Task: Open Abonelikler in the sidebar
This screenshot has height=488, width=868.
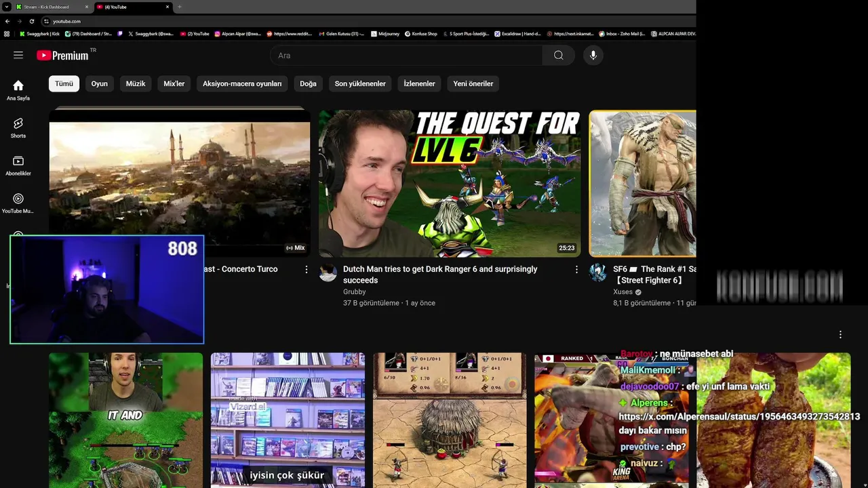Action: click(18, 165)
